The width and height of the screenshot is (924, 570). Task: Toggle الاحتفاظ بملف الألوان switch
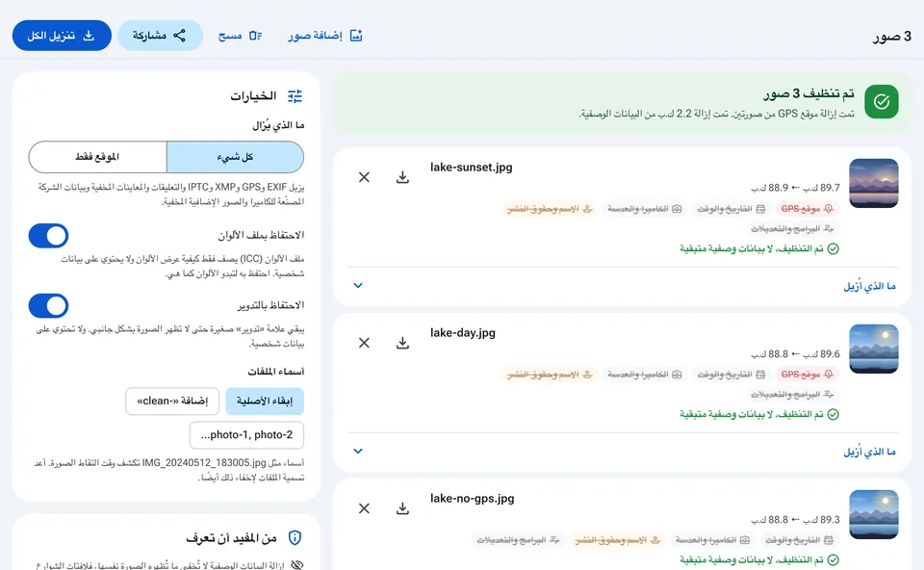click(x=48, y=236)
